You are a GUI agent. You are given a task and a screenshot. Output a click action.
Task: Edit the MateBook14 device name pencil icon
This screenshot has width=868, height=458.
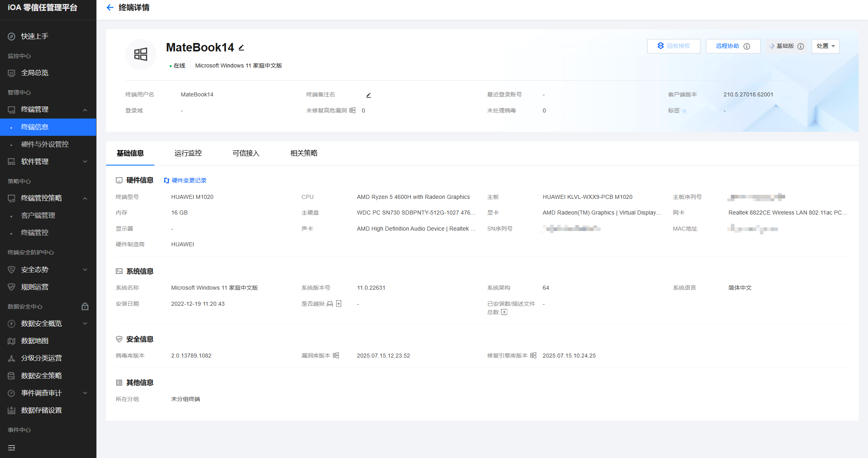[241, 48]
